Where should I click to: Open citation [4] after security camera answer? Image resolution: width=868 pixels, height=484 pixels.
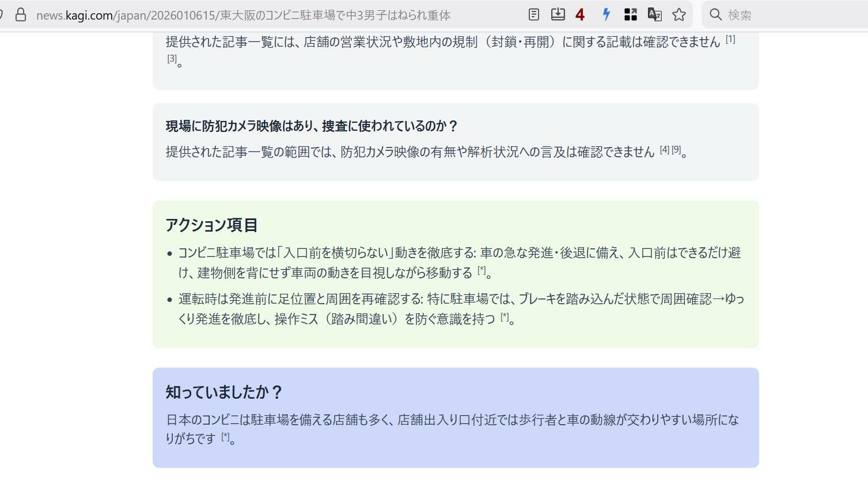pos(665,150)
